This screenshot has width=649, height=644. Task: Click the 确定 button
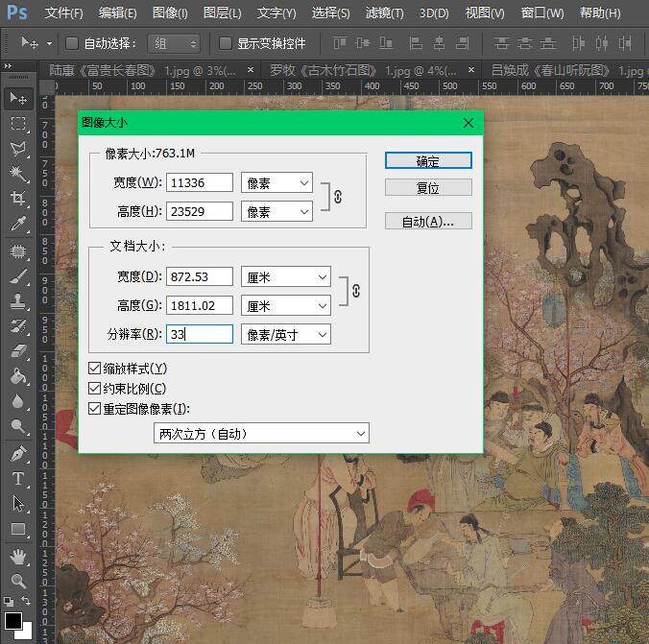(428, 160)
